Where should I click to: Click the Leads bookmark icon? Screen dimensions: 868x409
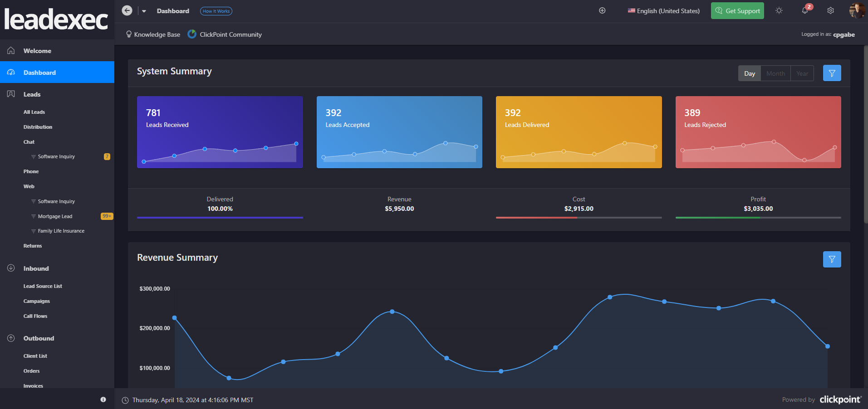[11, 94]
